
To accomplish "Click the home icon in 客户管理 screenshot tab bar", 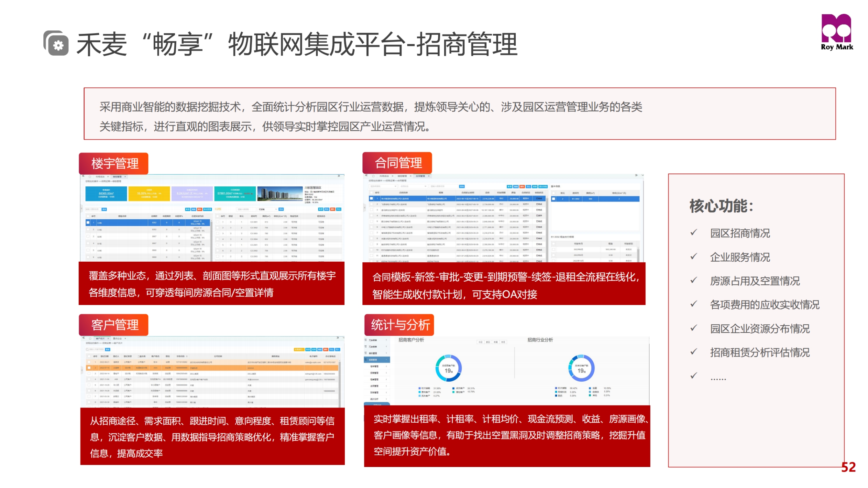I will coord(90,339).
